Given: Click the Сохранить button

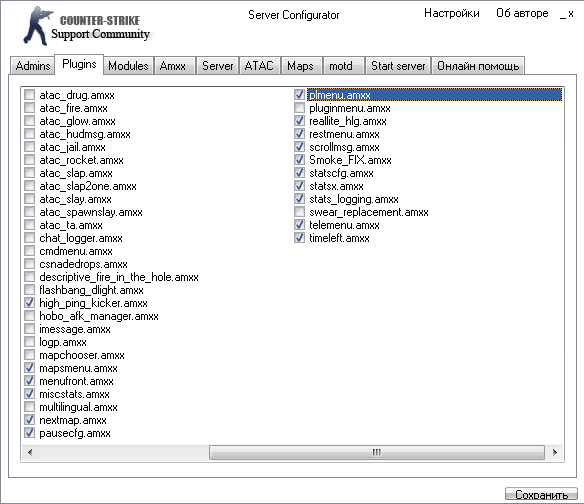Looking at the screenshot, I should (x=541, y=494).
